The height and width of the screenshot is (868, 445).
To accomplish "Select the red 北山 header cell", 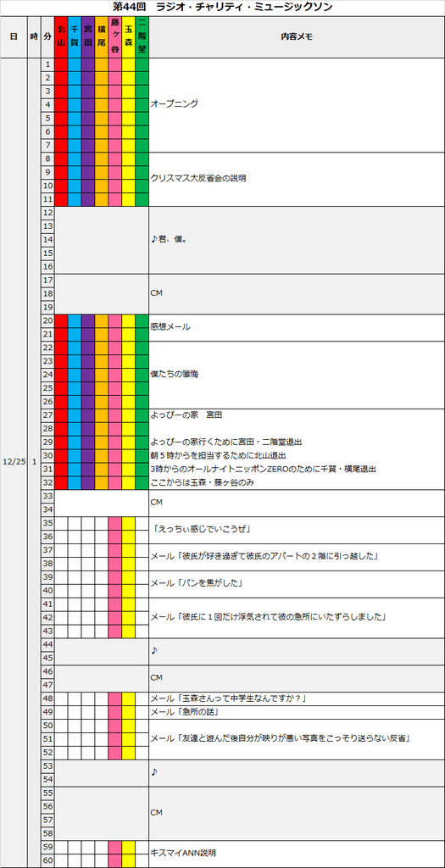I will pos(61,36).
